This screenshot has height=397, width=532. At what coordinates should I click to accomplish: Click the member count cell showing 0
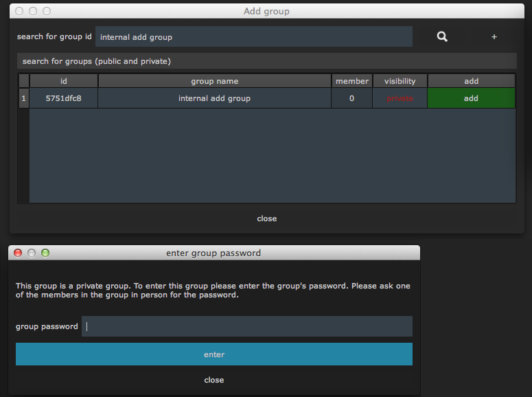point(351,98)
